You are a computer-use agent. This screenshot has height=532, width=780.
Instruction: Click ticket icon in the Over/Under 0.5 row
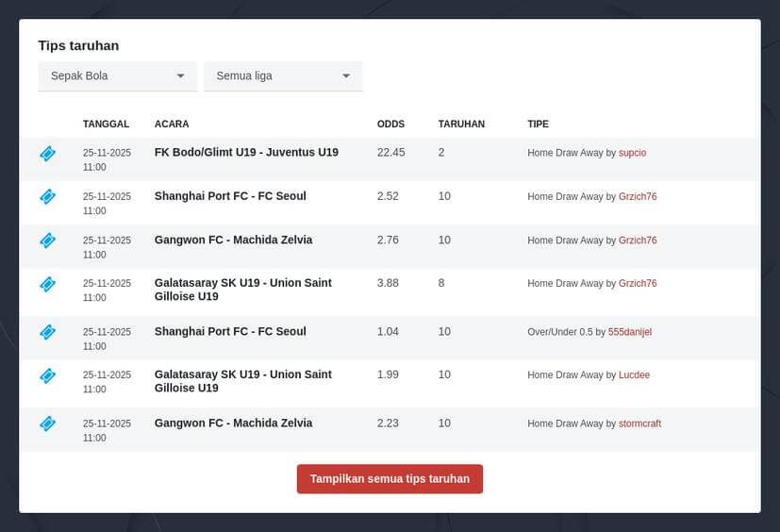point(47,332)
